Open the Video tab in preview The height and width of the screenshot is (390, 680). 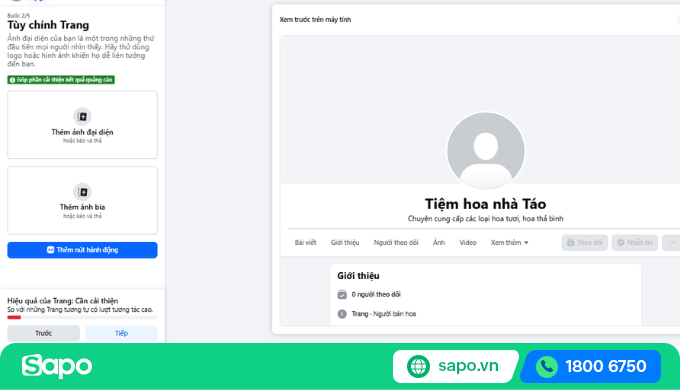[x=468, y=243]
